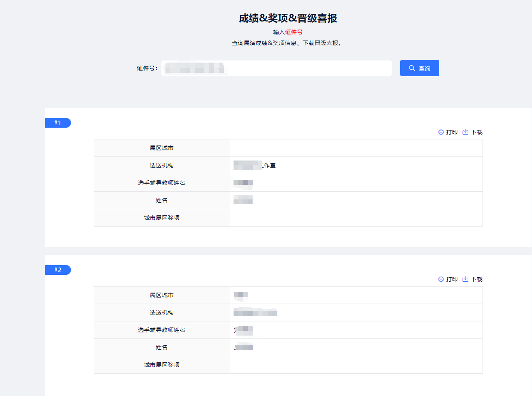Click printer icon for record #1
This screenshot has width=532, height=396.
(x=441, y=132)
